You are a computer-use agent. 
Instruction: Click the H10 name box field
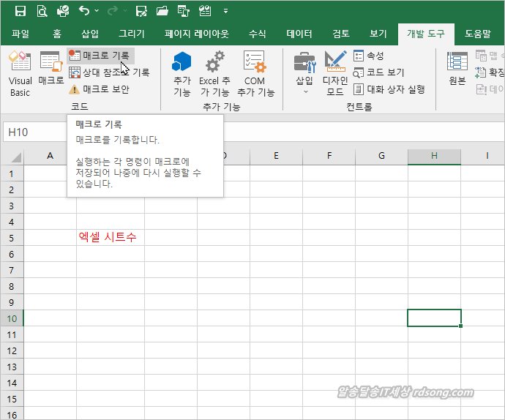click(33, 132)
